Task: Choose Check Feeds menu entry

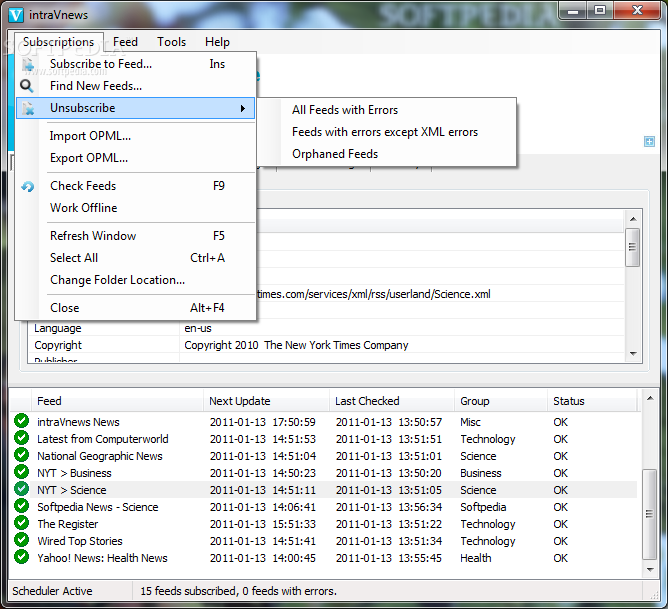Action: coord(135,186)
